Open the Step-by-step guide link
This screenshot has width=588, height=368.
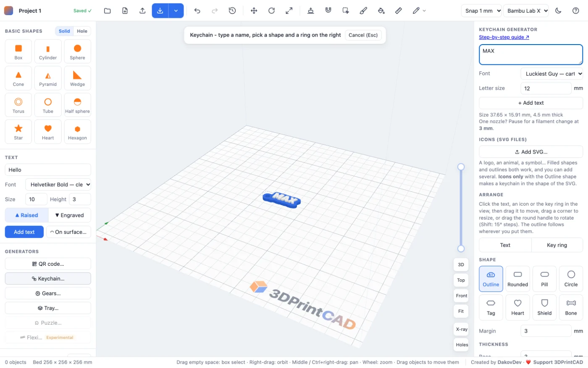point(504,37)
